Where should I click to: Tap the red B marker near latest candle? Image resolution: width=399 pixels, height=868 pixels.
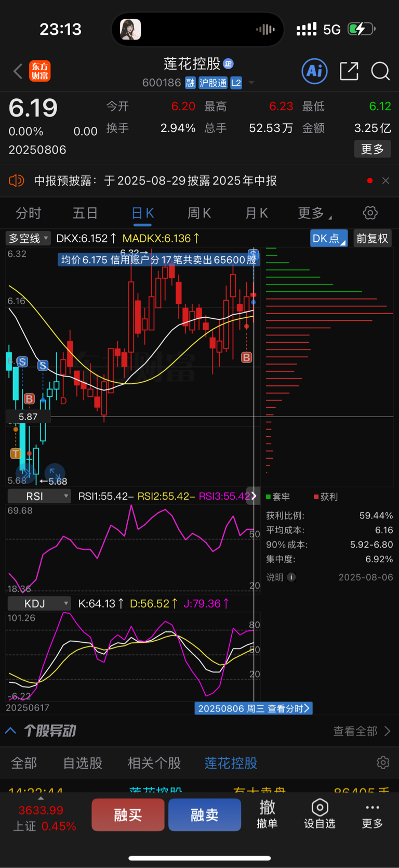coord(247,357)
